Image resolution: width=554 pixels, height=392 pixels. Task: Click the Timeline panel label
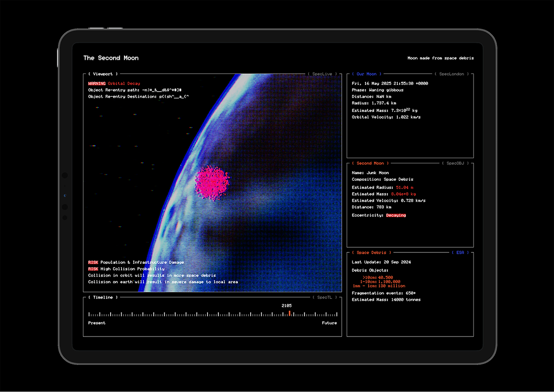[103, 298]
